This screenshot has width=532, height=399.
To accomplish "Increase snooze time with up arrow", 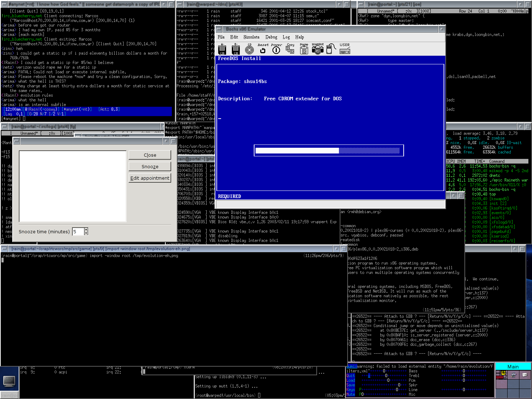I will [86, 230].
